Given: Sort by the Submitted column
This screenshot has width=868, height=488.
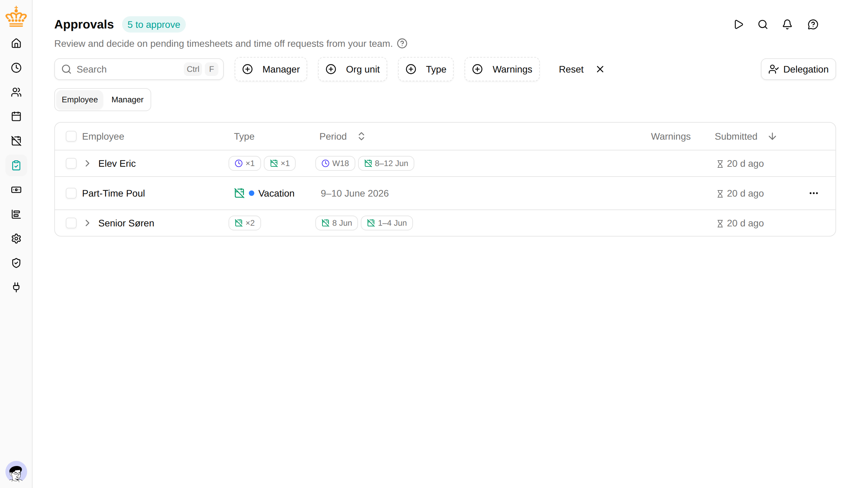Looking at the screenshot, I should 745,136.
